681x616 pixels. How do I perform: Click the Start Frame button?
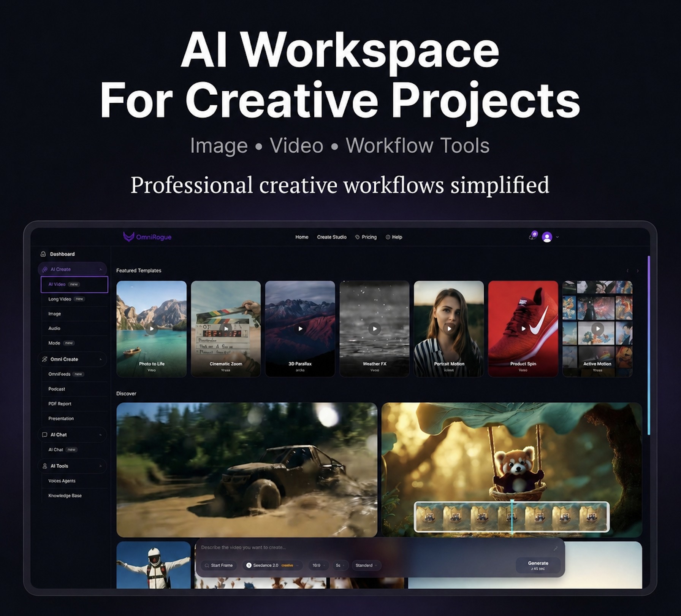tap(219, 565)
